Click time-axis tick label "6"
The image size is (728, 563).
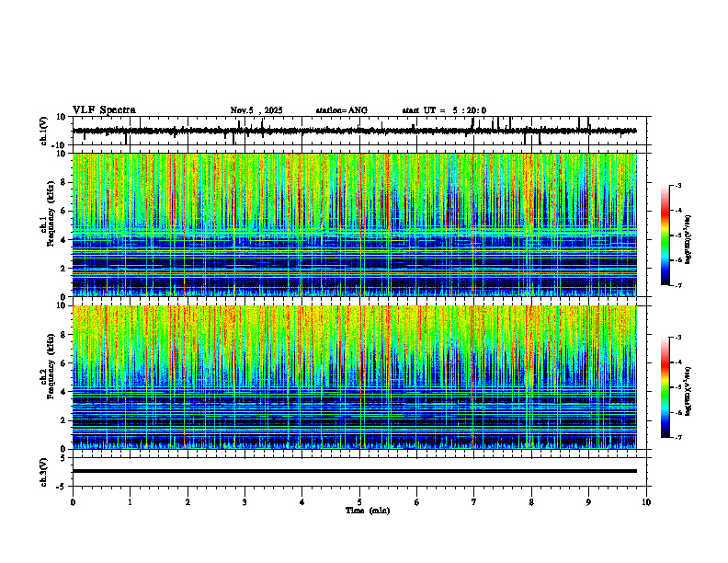pyautogui.click(x=417, y=502)
